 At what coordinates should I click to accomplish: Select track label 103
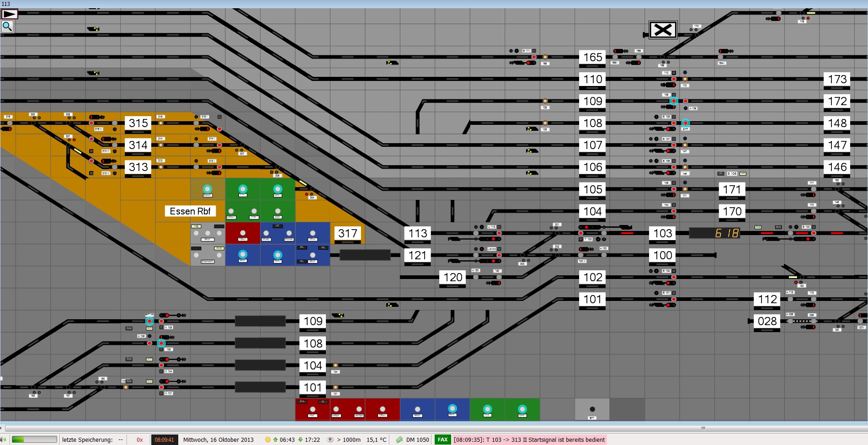[662, 233]
